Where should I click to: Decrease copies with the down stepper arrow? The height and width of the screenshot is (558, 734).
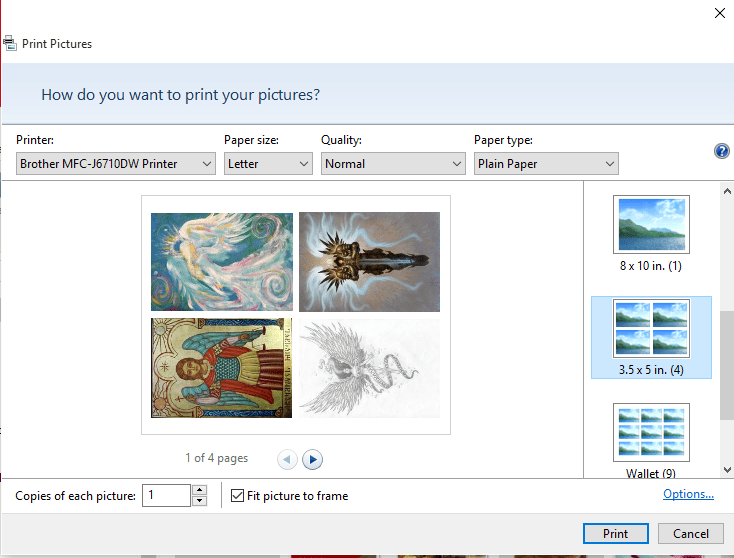click(x=199, y=501)
